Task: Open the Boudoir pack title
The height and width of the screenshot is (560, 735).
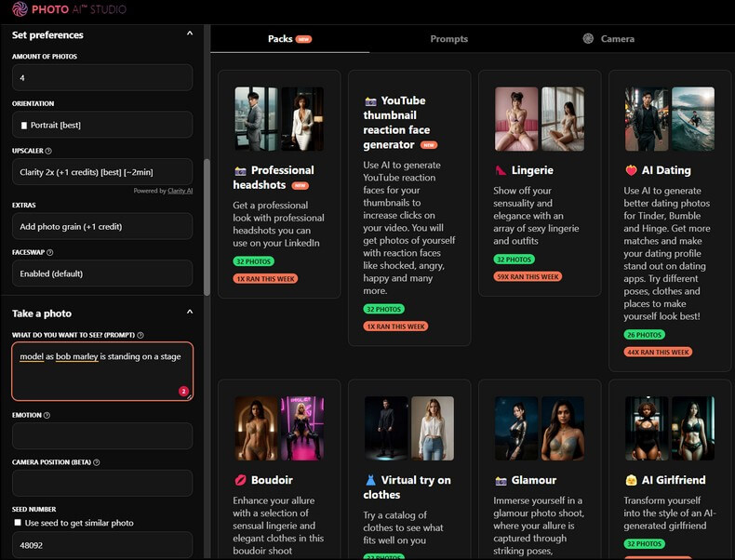Action: [272, 480]
